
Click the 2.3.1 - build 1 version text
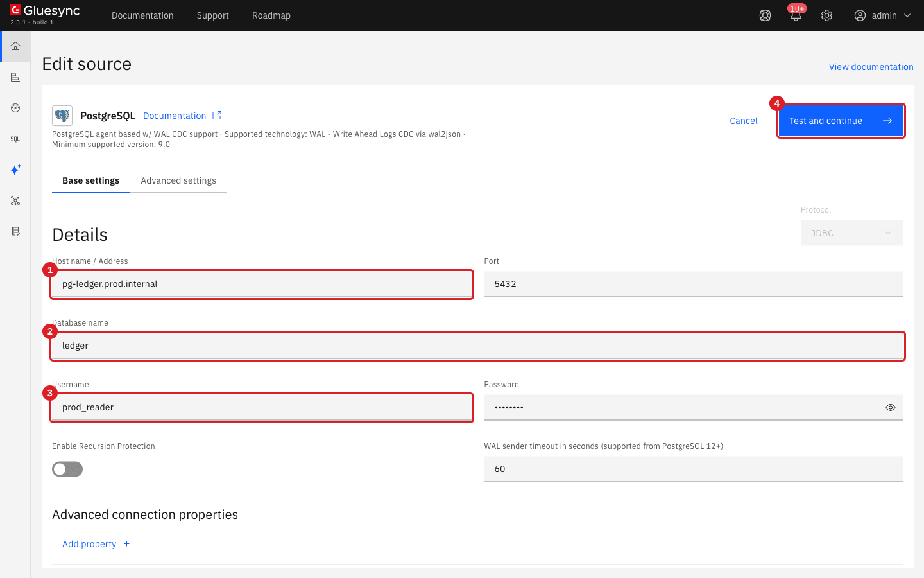pos(32,22)
